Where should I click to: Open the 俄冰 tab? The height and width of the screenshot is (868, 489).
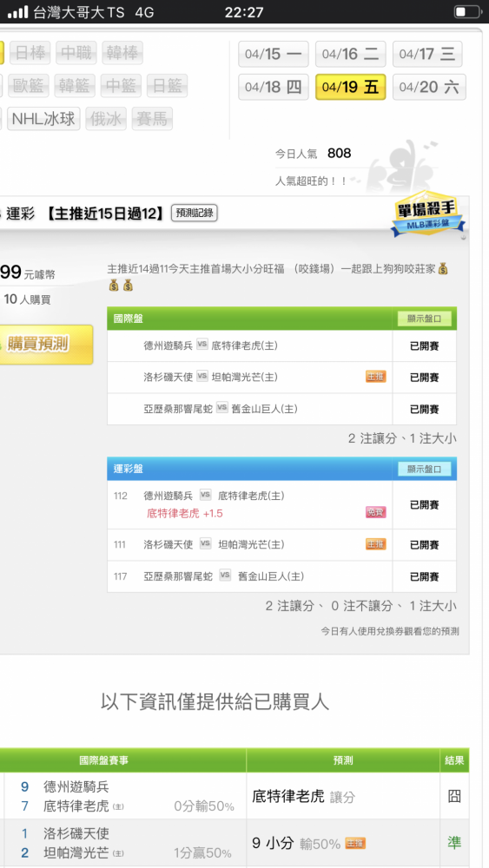click(106, 118)
